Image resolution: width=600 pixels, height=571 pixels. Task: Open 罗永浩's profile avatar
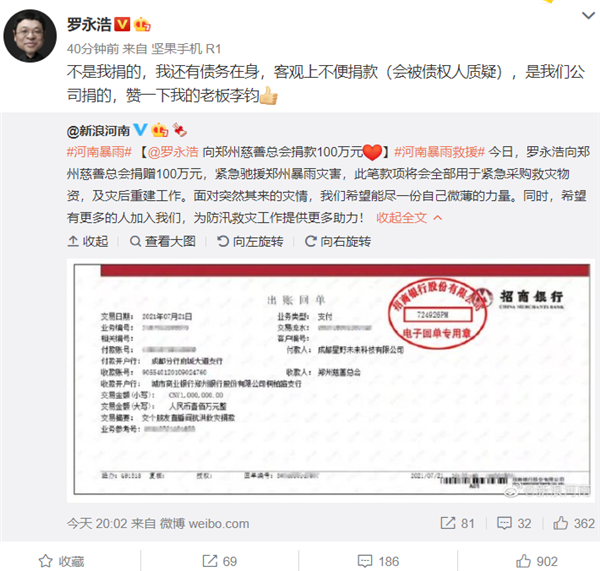point(30,36)
